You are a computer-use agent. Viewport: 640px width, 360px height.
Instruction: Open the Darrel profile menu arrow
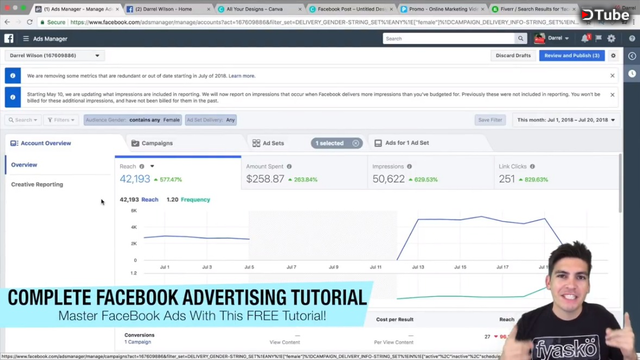coord(567,38)
